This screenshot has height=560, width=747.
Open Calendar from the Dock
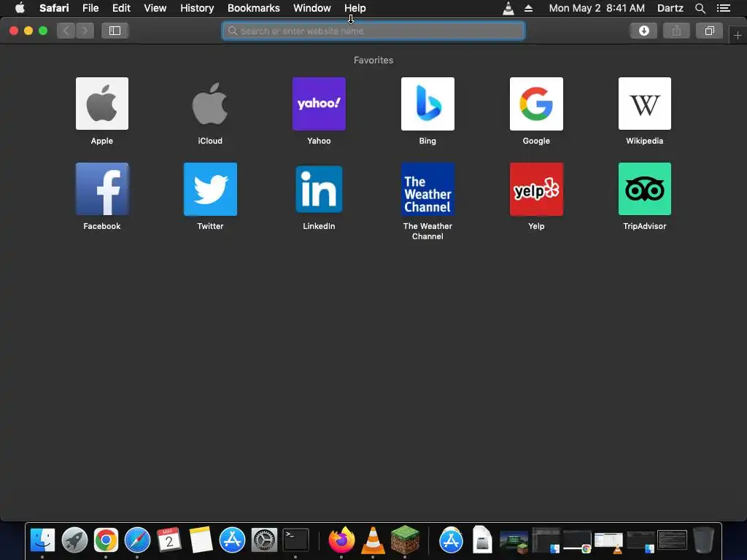(169, 540)
